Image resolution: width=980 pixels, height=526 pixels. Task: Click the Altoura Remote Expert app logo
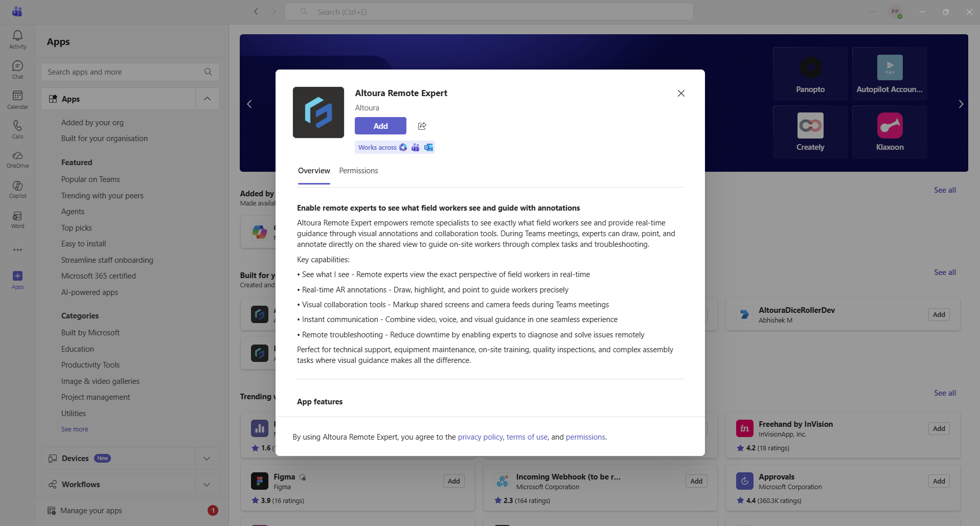(x=318, y=112)
